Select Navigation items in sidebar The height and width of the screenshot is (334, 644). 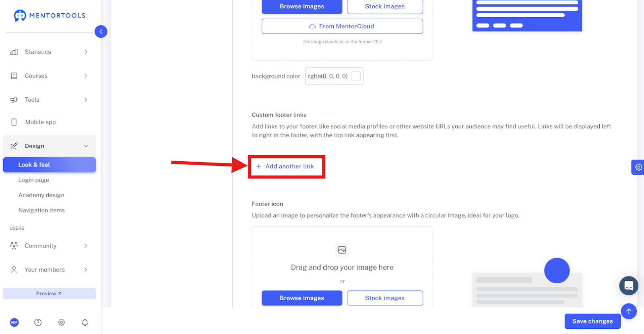[x=41, y=210]
